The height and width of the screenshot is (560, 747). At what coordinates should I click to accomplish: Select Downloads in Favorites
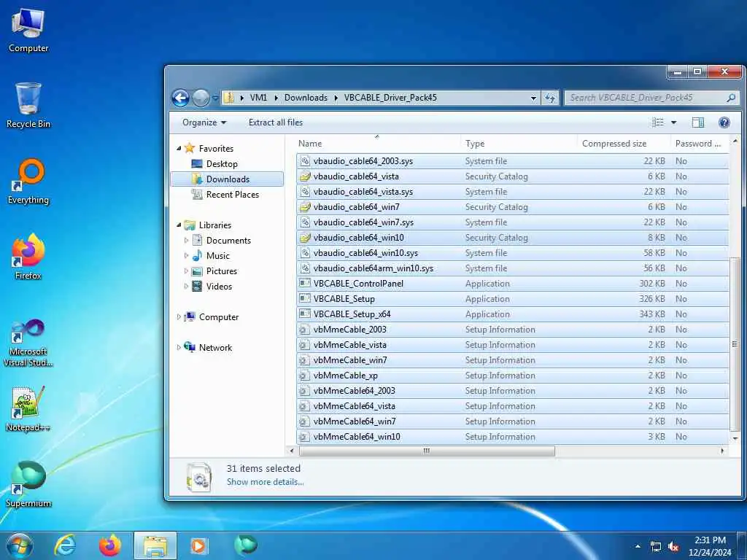click(x=228, y=179)
